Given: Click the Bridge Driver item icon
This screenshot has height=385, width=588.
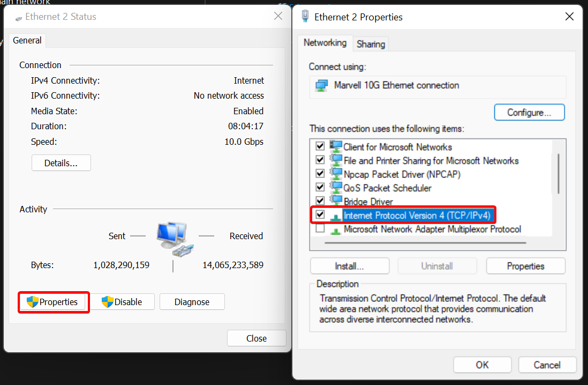Looking at the screenshot, I should coord(336,201).
